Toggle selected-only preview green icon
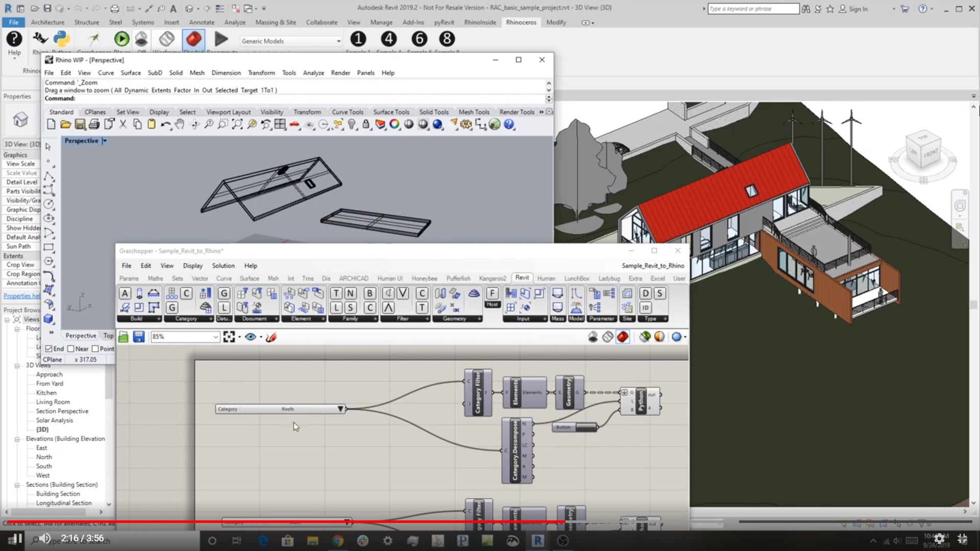Viewport: 980px width, 551px height. pos(645,337)
